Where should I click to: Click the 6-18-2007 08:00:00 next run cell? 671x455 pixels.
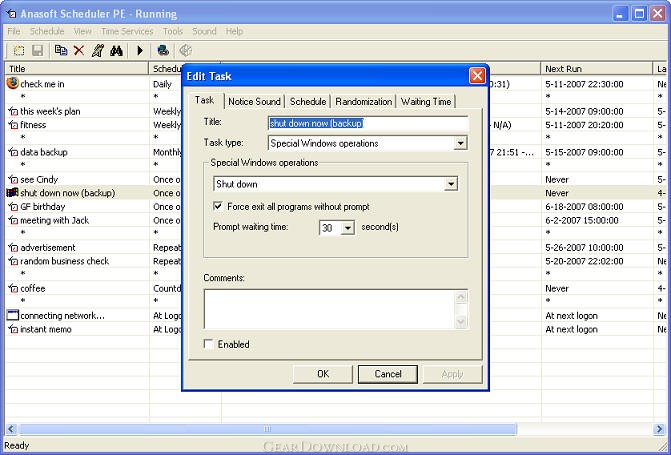click(584, 207)
